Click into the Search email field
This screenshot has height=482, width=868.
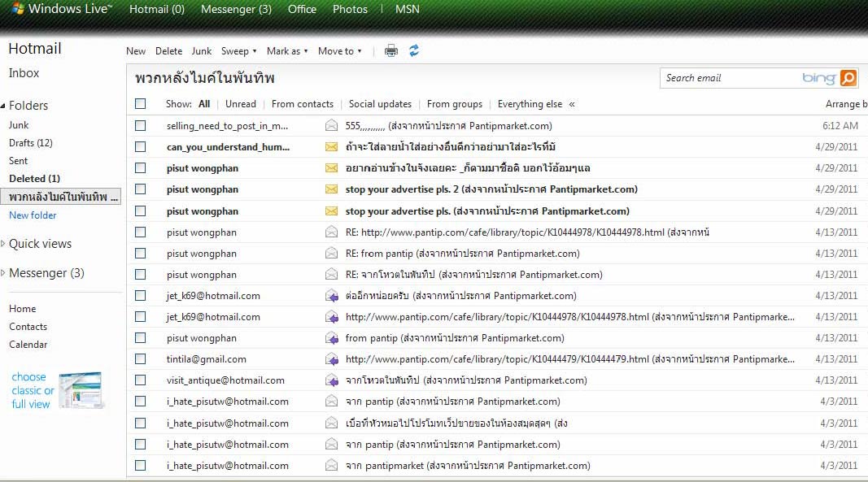tap(731, 78)
